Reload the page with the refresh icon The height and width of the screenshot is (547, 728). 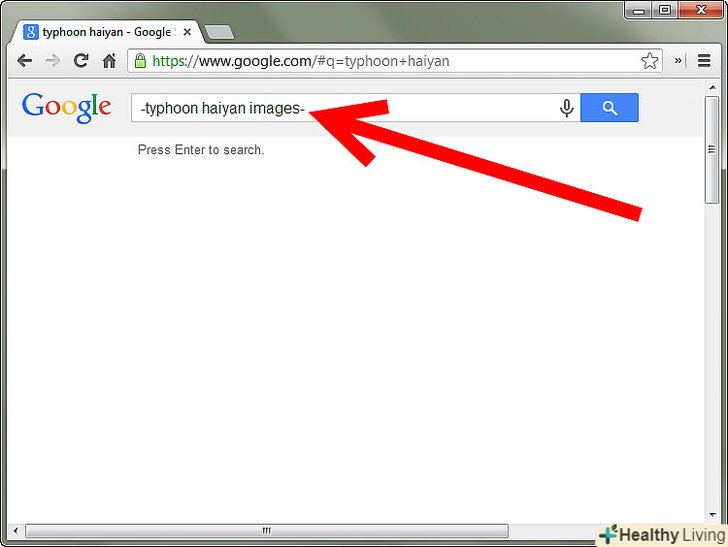click(x=81, y=60)
